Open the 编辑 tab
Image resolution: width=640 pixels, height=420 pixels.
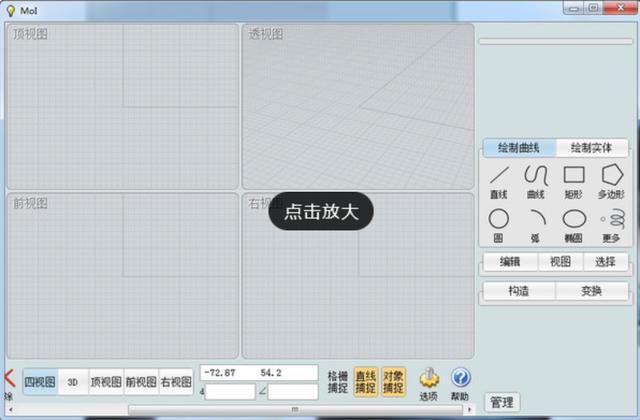point(510,262)
